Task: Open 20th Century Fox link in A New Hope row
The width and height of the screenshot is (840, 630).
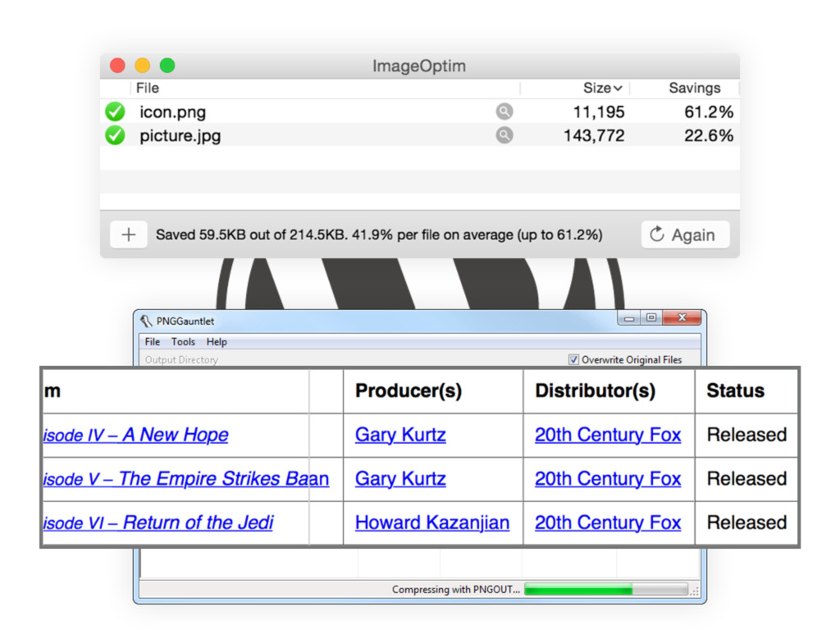Action: (x=608, y=435)
